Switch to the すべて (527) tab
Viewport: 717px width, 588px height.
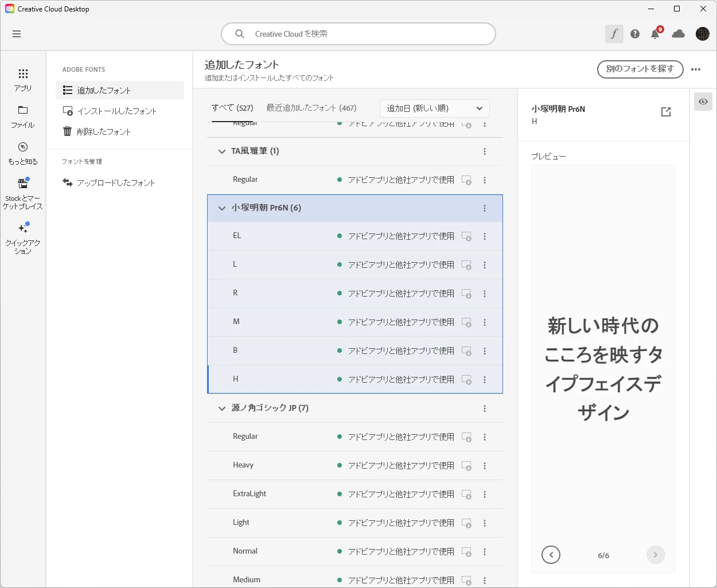[232, 108]
